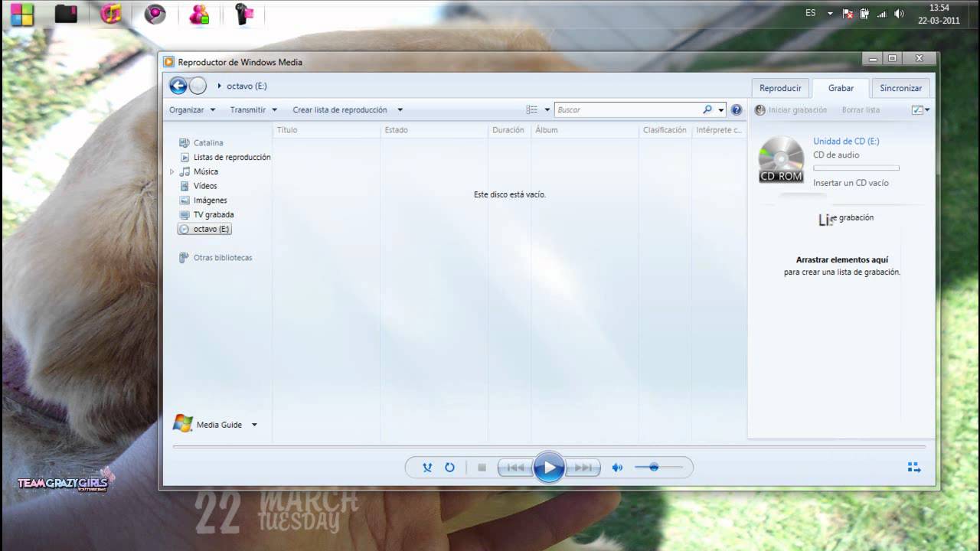
Task: Switch to the Grabar tab
Action: (x=841, y=88)
